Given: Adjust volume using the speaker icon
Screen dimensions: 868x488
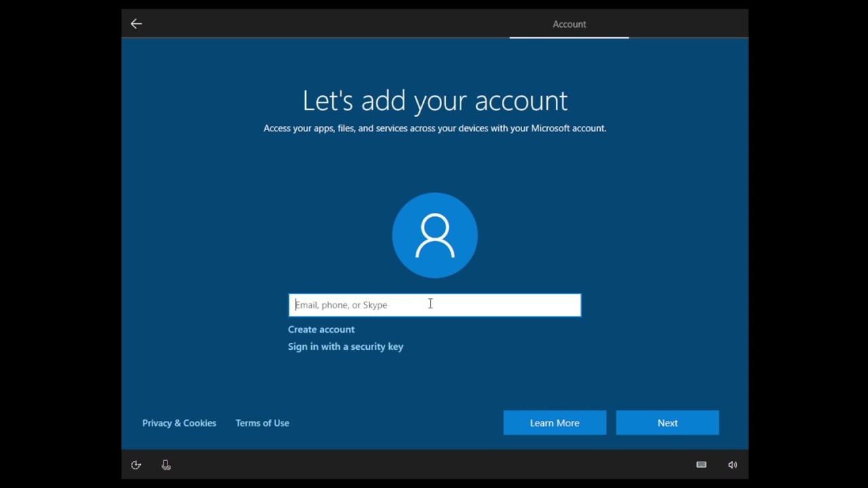Looking at the screenshot, I should click(732, 465).
